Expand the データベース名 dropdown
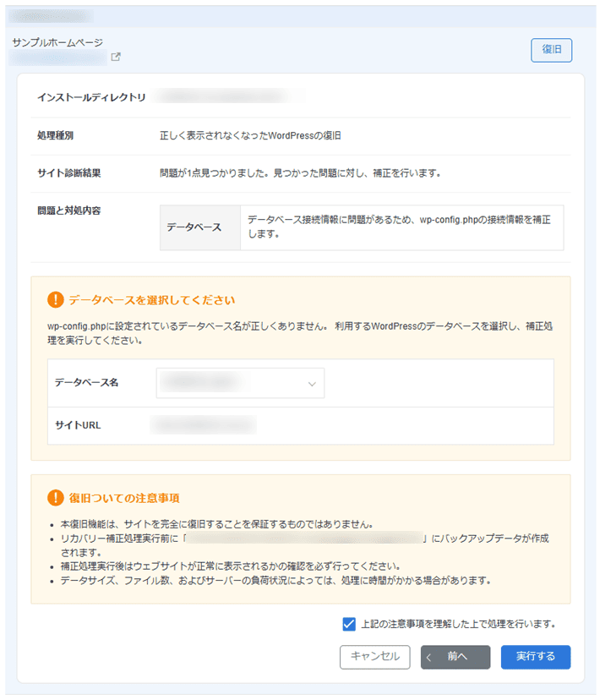This screenshot has height=700, width=600. (240, 383)
